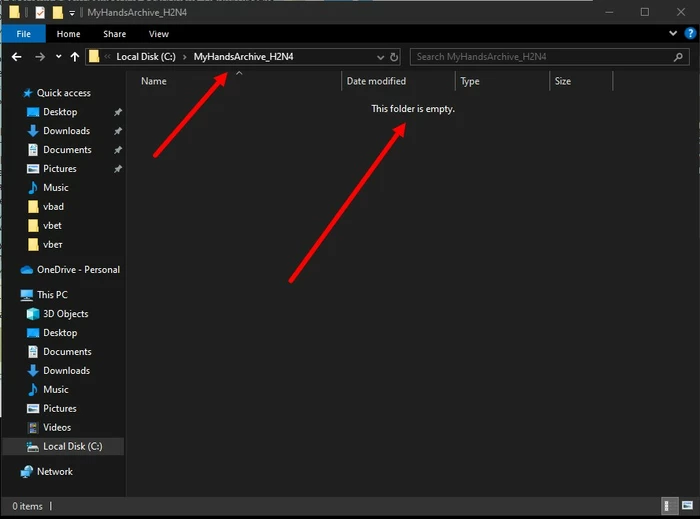The width and height of the screenshot is (700, 519).
Task: Sort by Name column header
Action: pos(154,81)
